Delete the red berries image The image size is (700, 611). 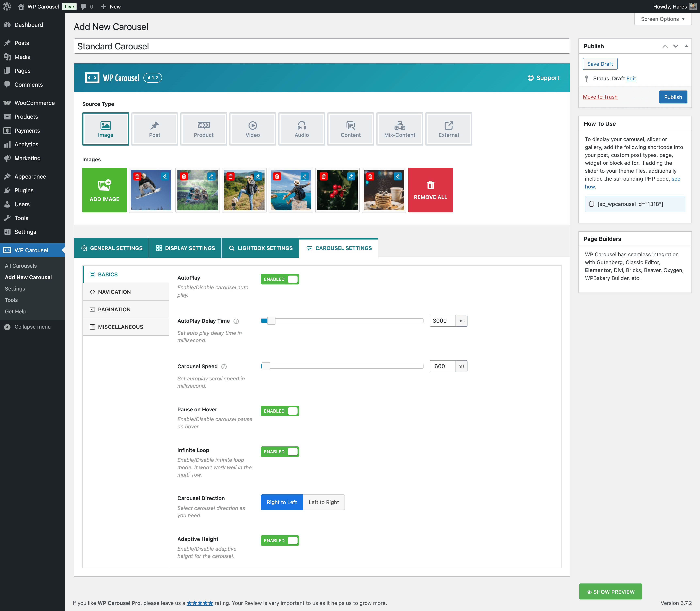(x=324, y=176)
